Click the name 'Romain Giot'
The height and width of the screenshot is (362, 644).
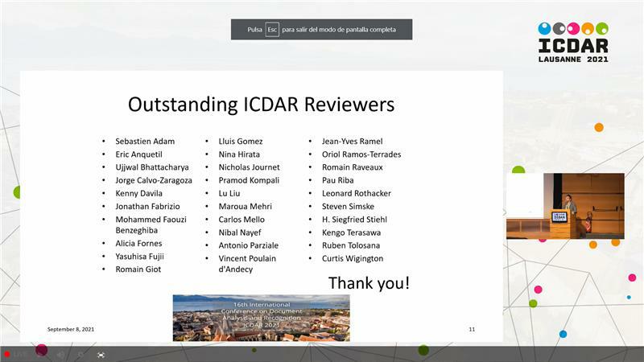click(x=138, y=269)
